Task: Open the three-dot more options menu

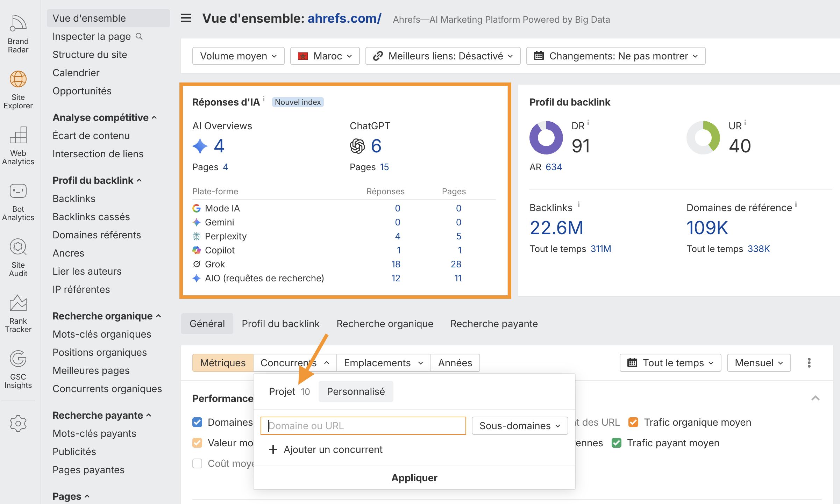Action: 809,363
